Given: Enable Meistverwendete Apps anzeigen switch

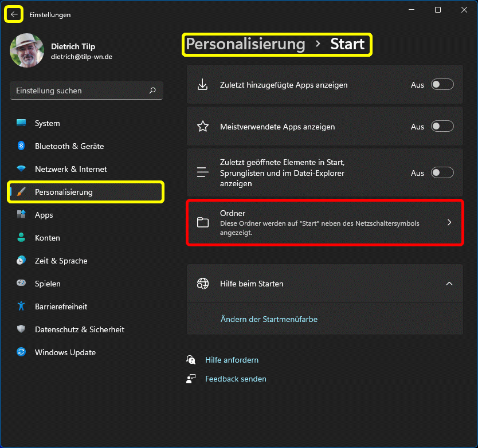Looking at the screenshot, I should (442, 127).
